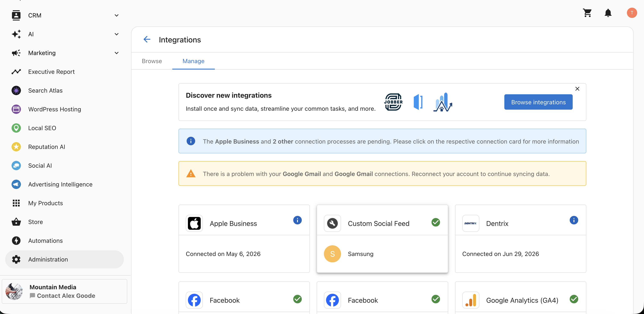Click the Custom Social Feed green checkmark
Viewport: 644px width, 314px height.
[x=436, y=222]
